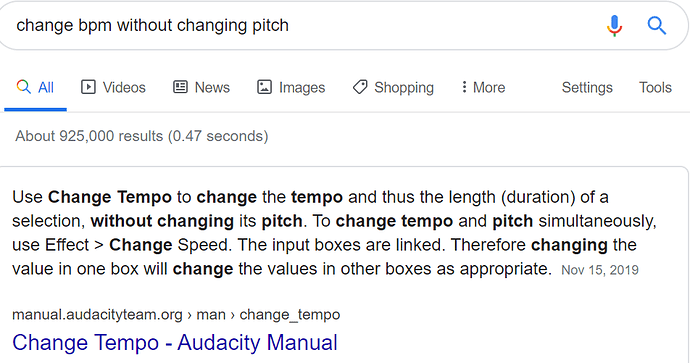Image resolution: width=690 pixels, height=363 pixels.
Task: Expand the Tools filter options
Action: point(655,88)
